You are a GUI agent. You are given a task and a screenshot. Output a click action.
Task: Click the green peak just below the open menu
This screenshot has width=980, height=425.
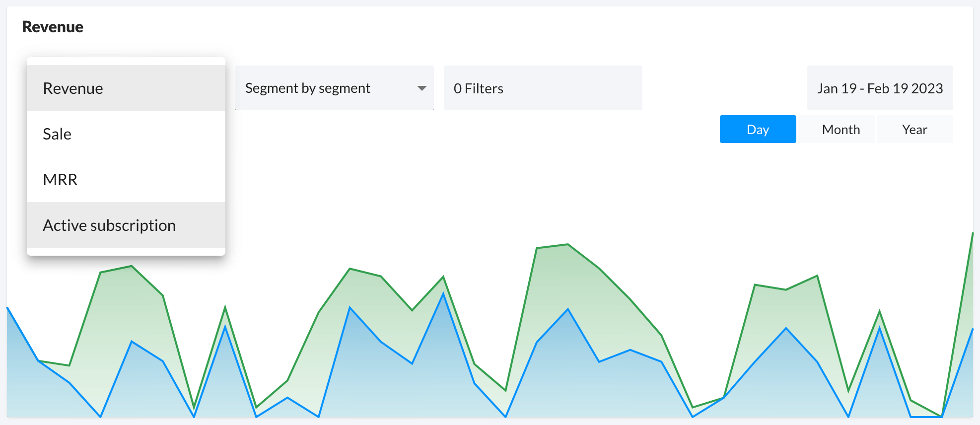pyautogui.click(x=132, y=266)
